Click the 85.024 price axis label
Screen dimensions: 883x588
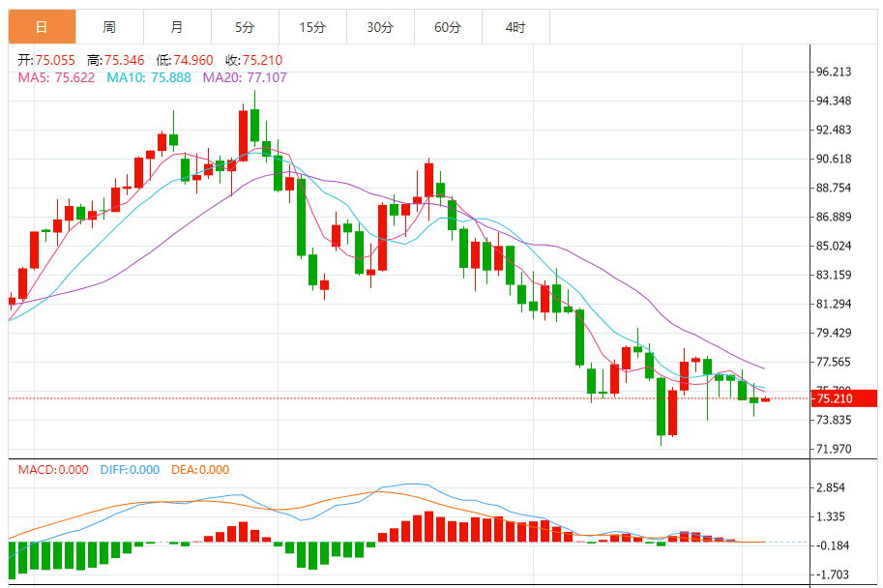(834, 246)
